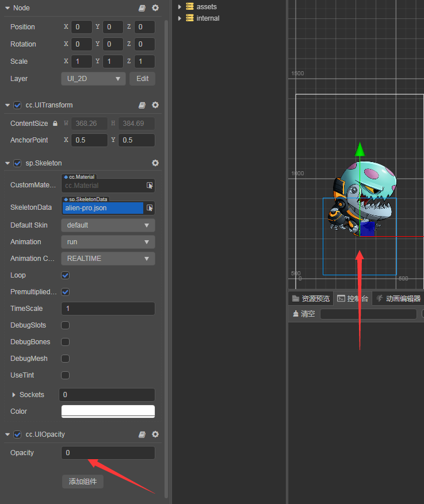Collapse the Node section

7,8
